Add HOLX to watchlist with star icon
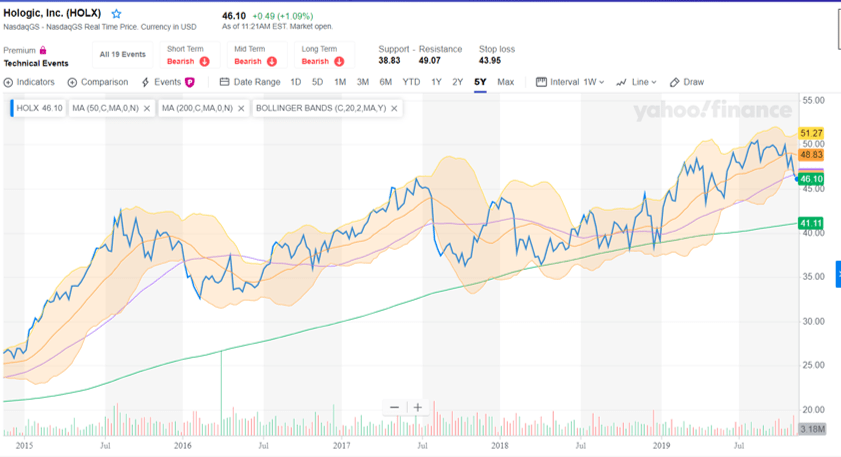This screenshot has height=457, width=841. pyautogui.click(x=116, y=14)
